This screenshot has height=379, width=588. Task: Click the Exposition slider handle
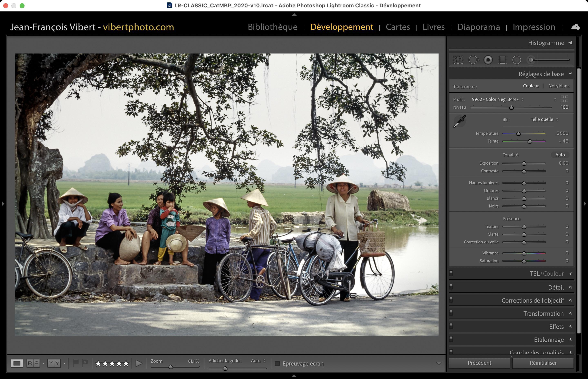click(x=524, y=163)
